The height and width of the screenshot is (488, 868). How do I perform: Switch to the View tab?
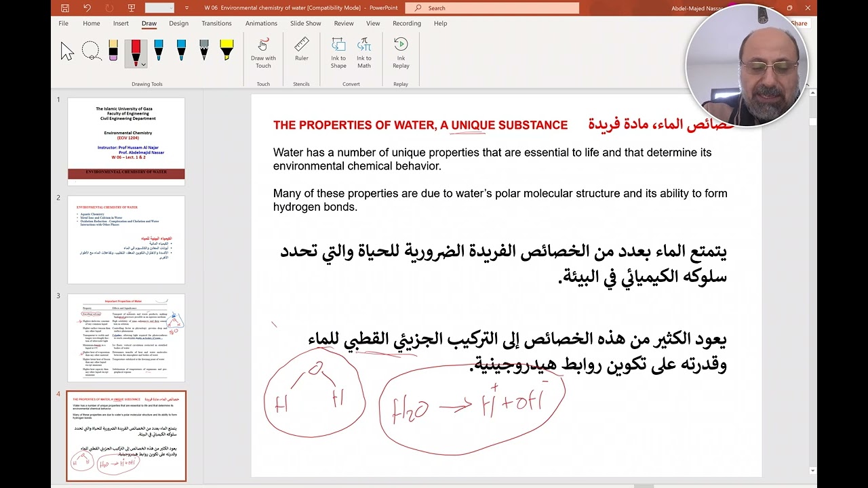(373, 23)
